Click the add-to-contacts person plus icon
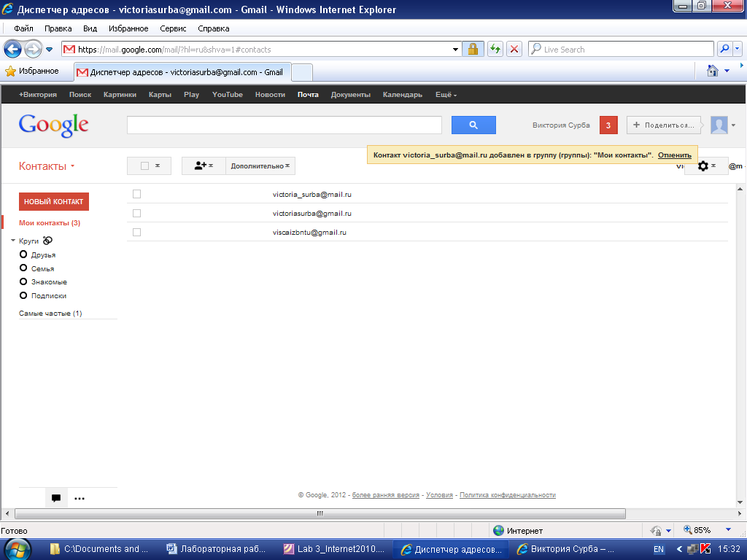747x560 pixels. pos(204,166)
